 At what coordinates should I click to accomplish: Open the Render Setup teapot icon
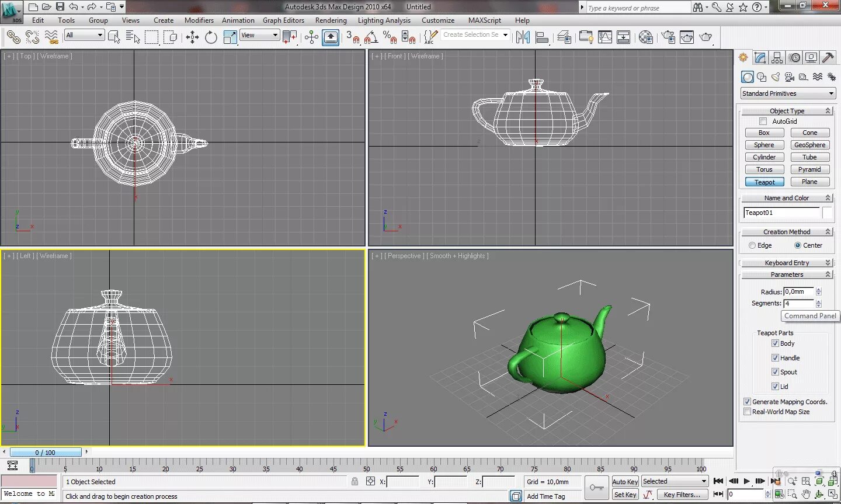(668, 37)
